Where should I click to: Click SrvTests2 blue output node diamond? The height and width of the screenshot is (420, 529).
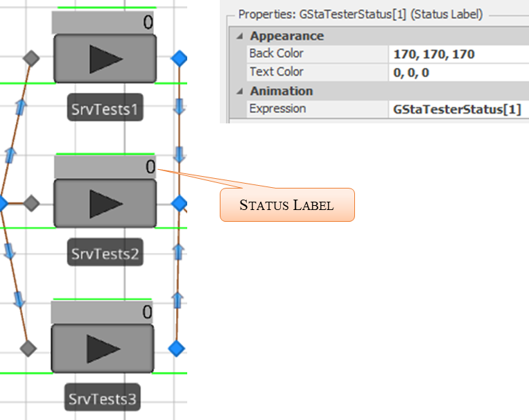click(179, 204)
